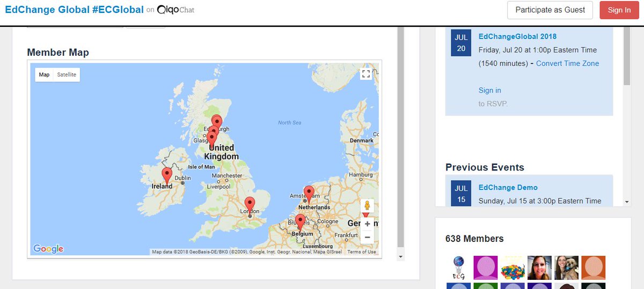The height and width of the screenshot is (289, 644).
Task: Open the ECG globe member avatar
Action: [x=459, y=268]
